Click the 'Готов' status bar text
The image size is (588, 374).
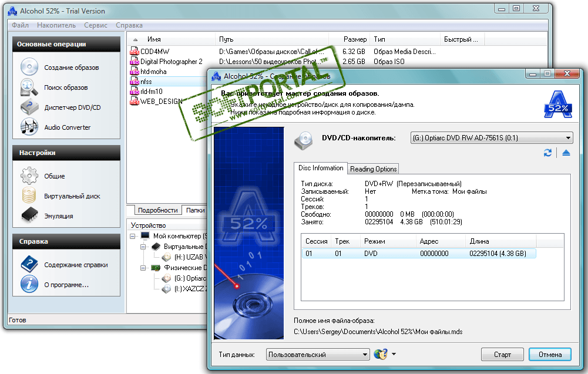coord(17,320)
